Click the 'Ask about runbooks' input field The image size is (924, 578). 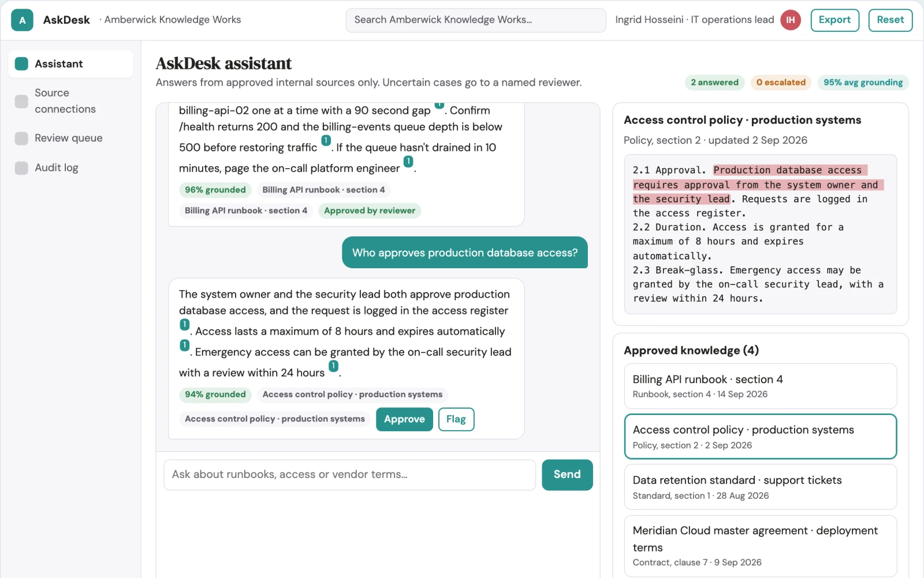click(349, 475)
